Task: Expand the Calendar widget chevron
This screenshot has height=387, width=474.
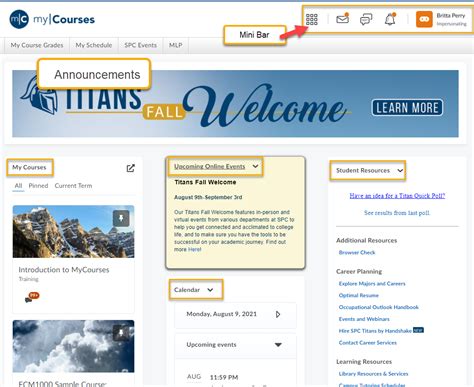Action: click(210, 290)
